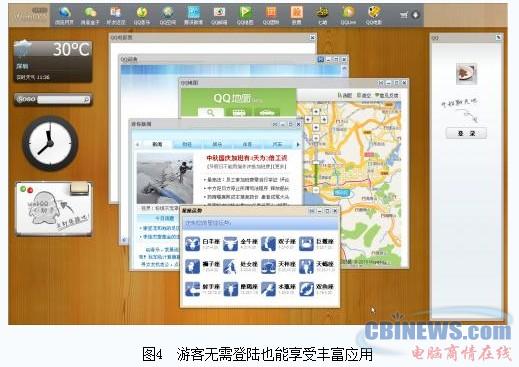Image resolution: width=519 pixels, height=367 pixels.
Task: Choose 金牛座 in the horoscope window
Action: point(240,243)
